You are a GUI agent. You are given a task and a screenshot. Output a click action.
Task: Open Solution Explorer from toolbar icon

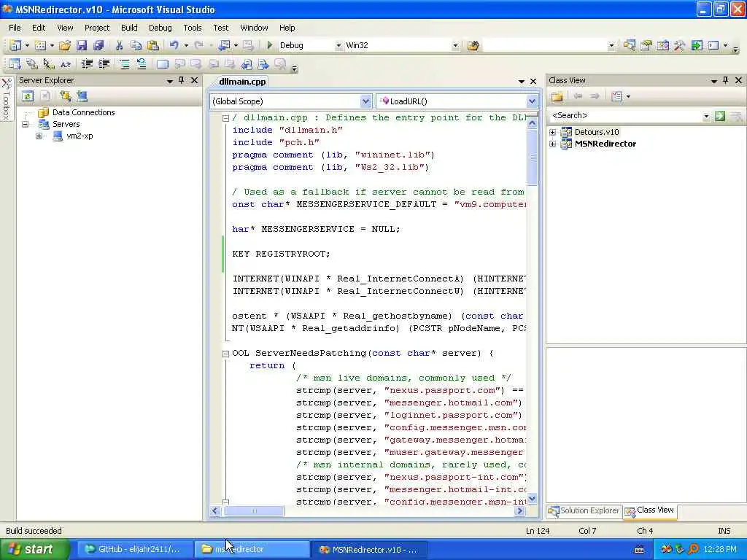pyautogui.click(x=629, y=46)
